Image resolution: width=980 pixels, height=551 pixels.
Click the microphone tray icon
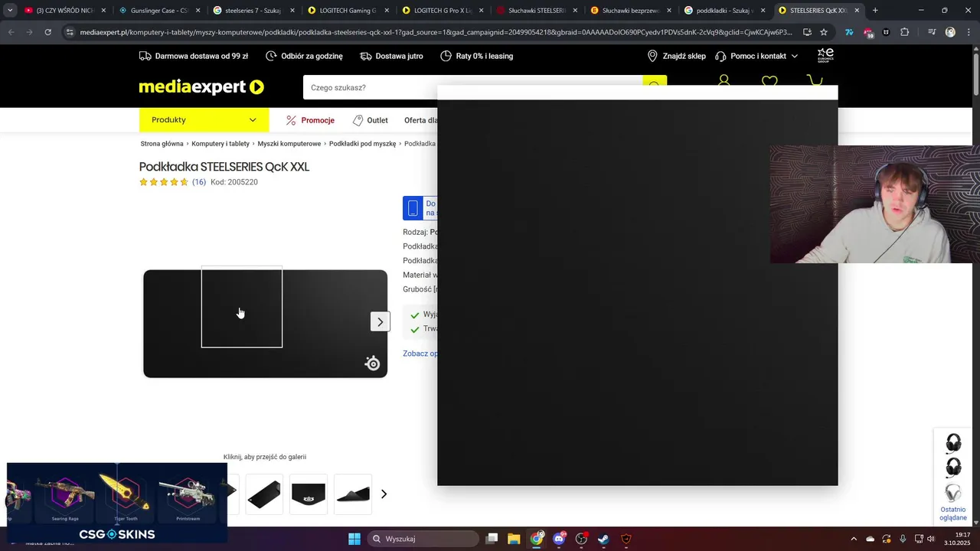903,539
